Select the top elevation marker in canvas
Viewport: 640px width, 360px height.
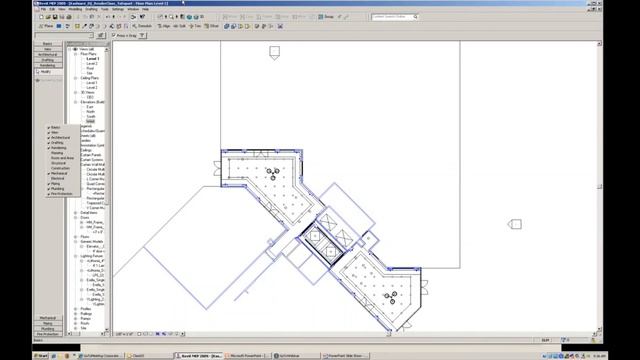point(274,53)
